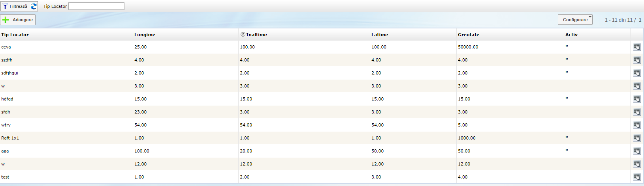Open edit icon for the szdfh row
This screenshot has width=644, height=186.
click(637, 60)
